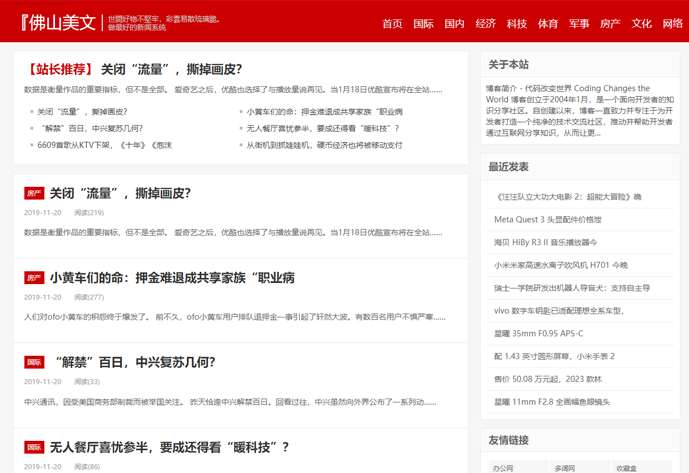Open bullet link 从街机到抓娃娃机
The width and height of the screenshot is (689, 473).
coord(323,145)
